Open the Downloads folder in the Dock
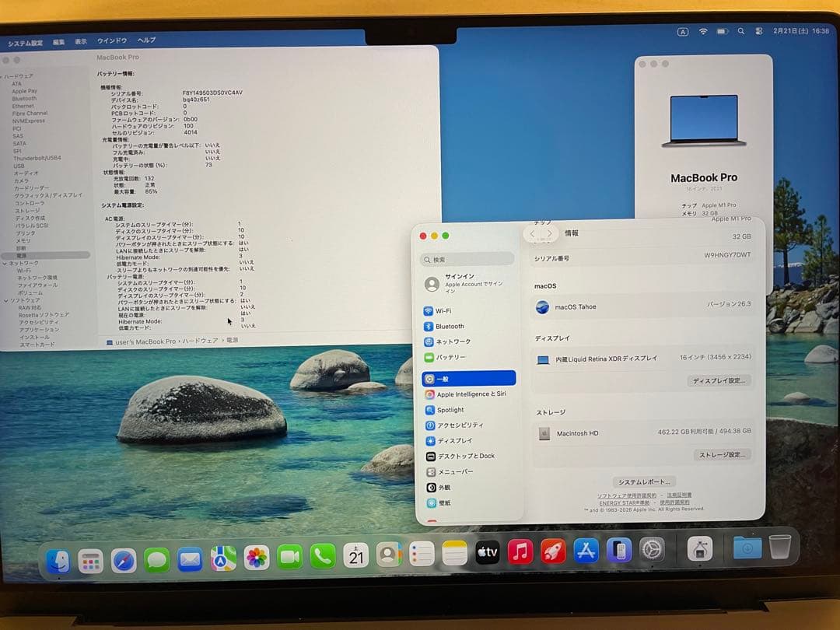This screenshot has width=840, height=630. (x=747, y=548)
